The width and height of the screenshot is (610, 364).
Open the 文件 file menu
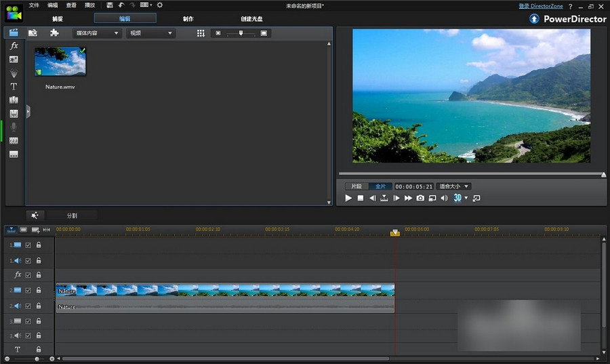coord(34,5)
